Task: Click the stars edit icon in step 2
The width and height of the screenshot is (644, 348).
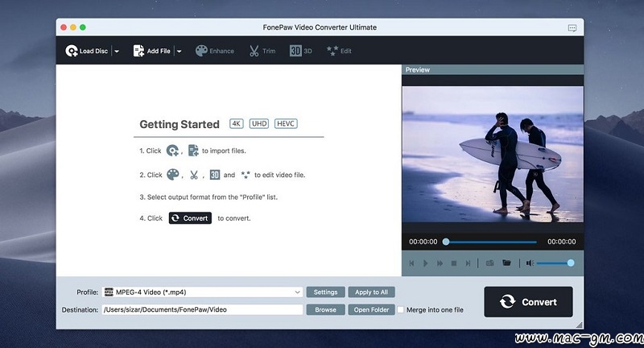Action: (x=246, y=175)
